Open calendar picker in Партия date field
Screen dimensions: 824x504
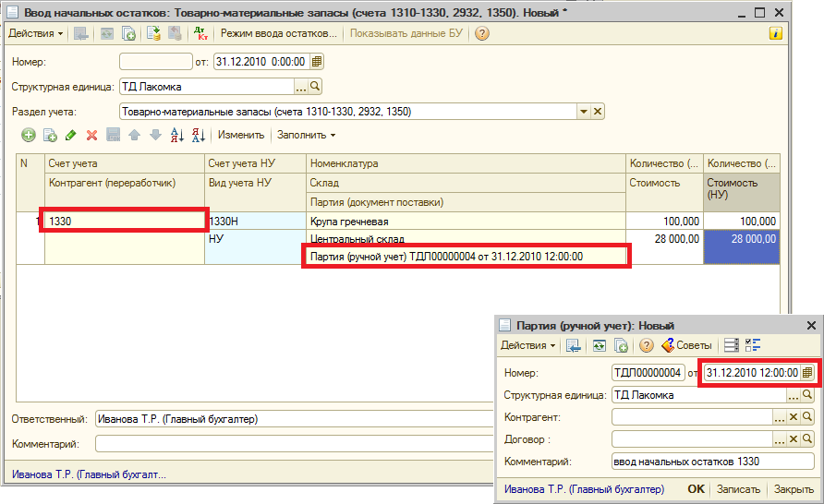point(807,372)
